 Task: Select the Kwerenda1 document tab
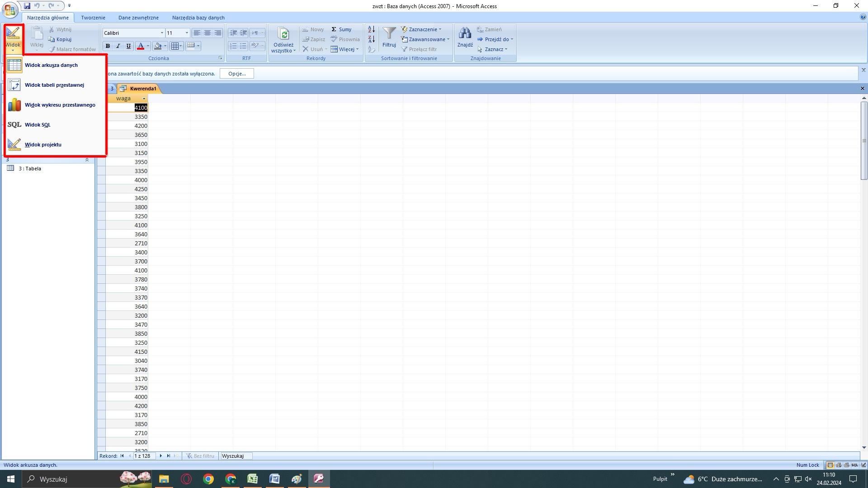point(138,89)
